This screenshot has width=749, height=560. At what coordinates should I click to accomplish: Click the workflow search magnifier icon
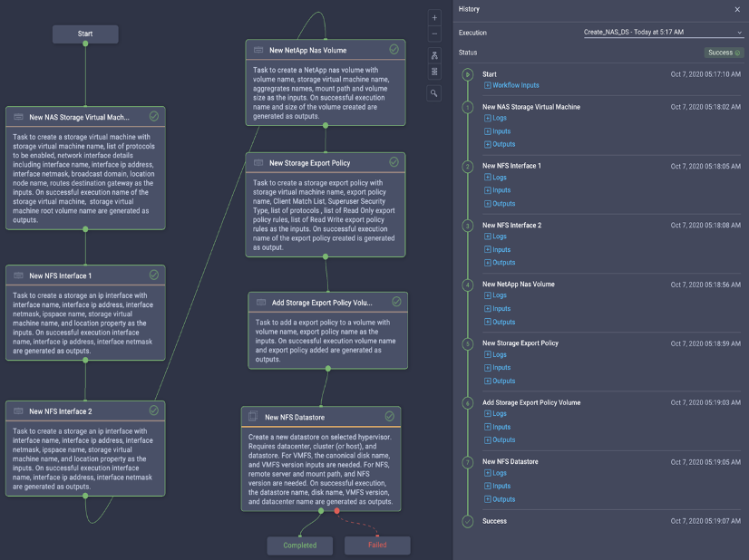click(x=433, y=93)
